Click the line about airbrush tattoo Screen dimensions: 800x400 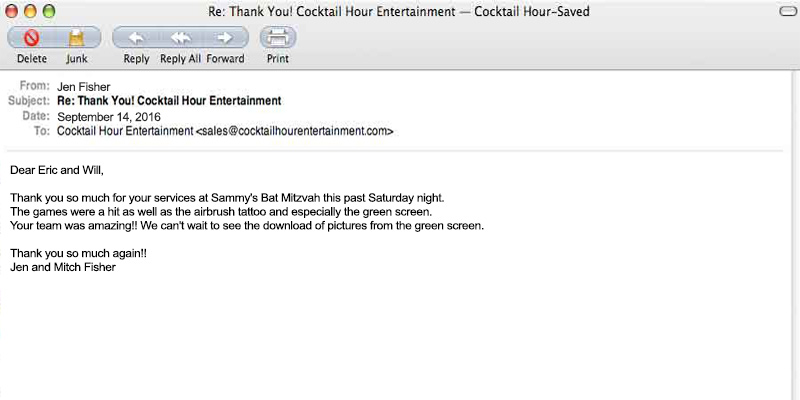[221, 212]
